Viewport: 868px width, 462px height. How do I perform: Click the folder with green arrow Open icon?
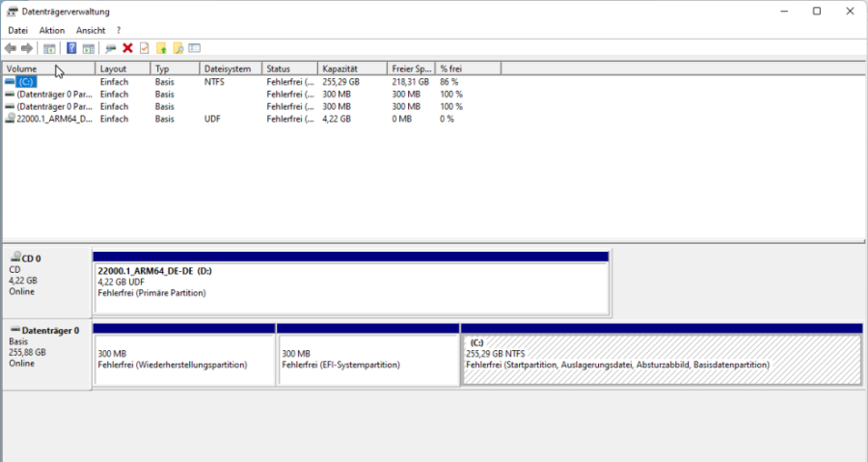point(161,48)
